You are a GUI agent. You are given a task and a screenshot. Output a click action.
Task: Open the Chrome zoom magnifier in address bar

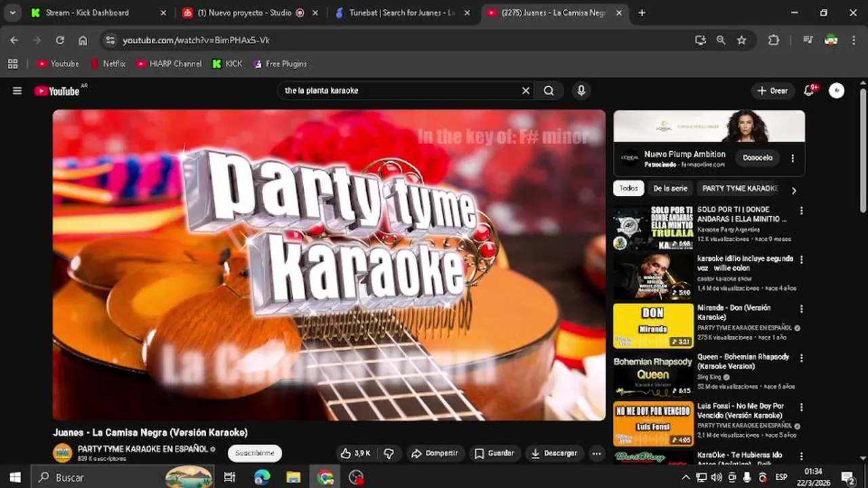(x=721, y=41)
